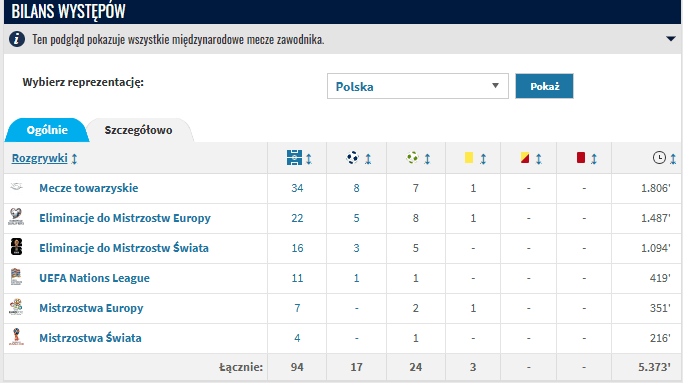
Task: Open the Mecze towarzyskie link
Action: [88, 188]
